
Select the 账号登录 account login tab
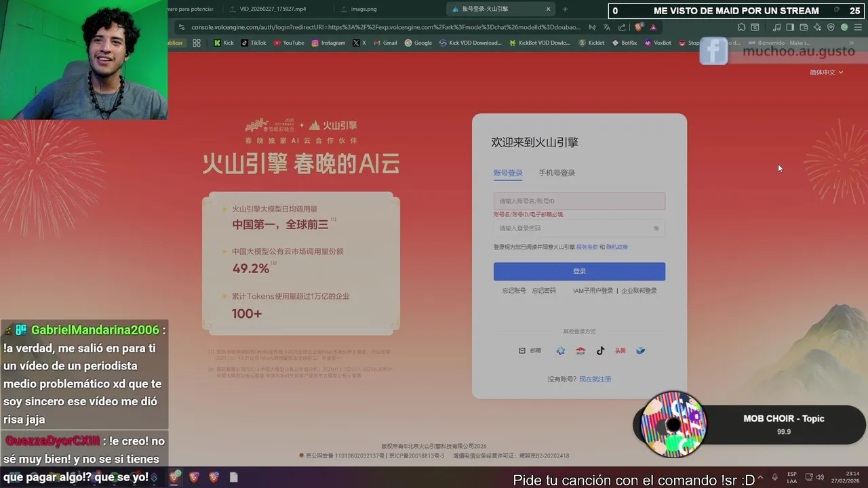[x=508, y=173]
